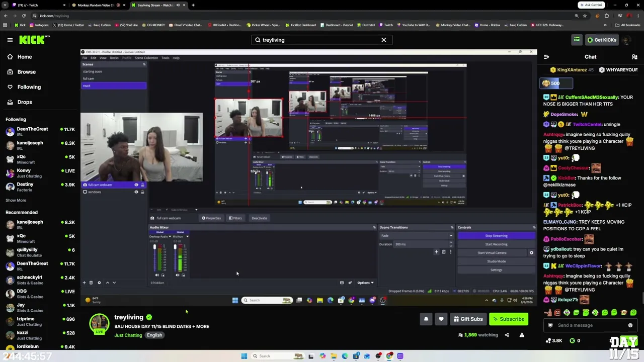Click Windows Start button on taskbar

[244, 356]
